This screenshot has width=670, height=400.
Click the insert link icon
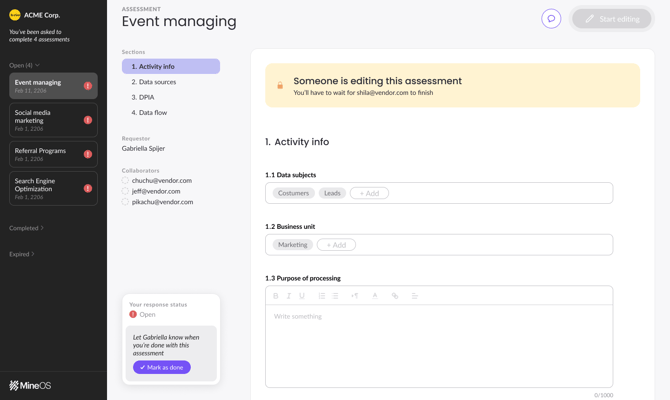point(395,296)
